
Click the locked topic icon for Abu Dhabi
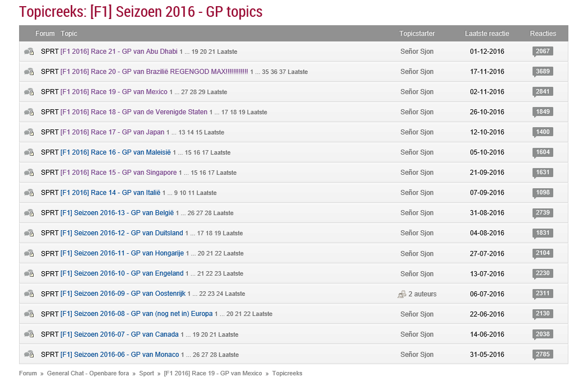(29, 52)
